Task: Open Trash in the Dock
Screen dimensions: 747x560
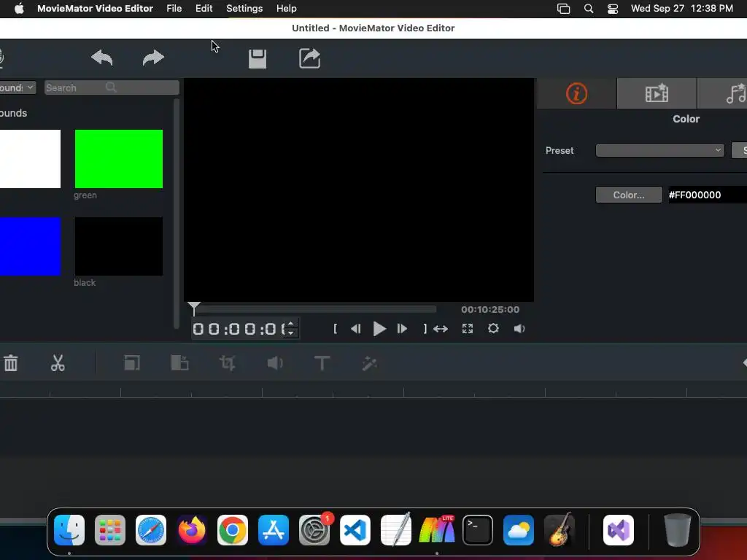Action: point(677,530)
